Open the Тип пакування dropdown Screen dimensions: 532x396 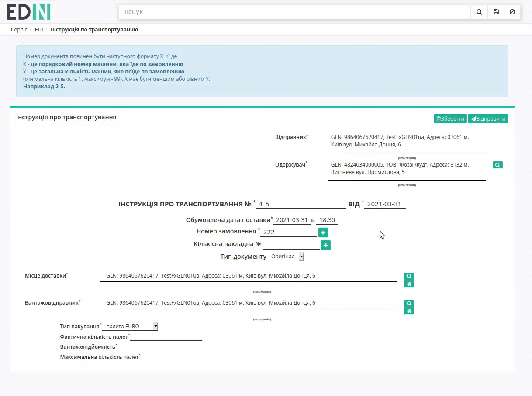pyautogui.click(x=130, y=327)
